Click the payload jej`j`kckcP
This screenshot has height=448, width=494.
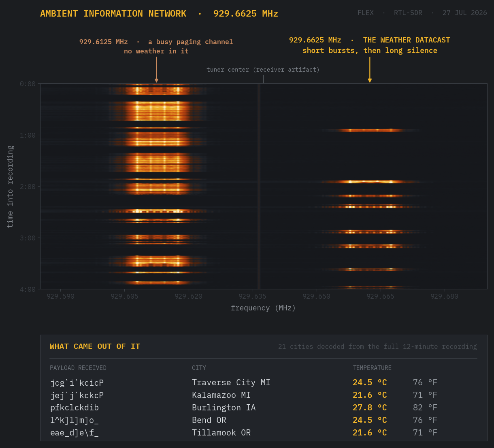[77, 395]
